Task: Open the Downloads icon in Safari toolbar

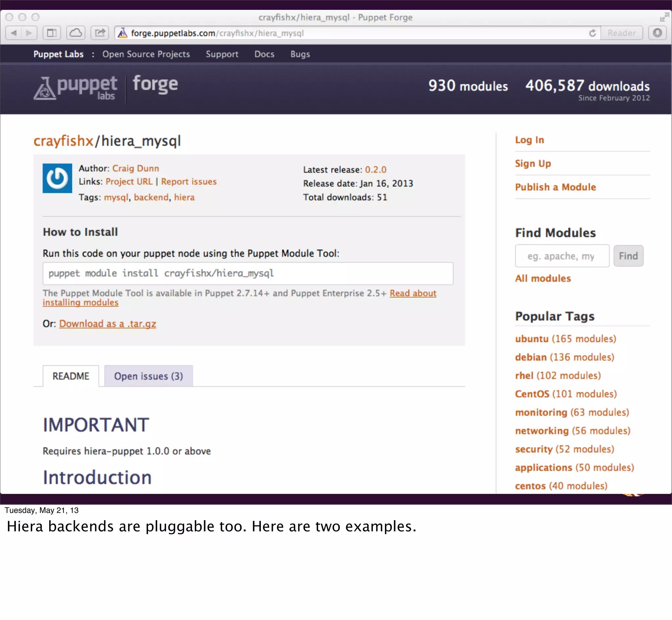Action: click(x=657, y=33)
